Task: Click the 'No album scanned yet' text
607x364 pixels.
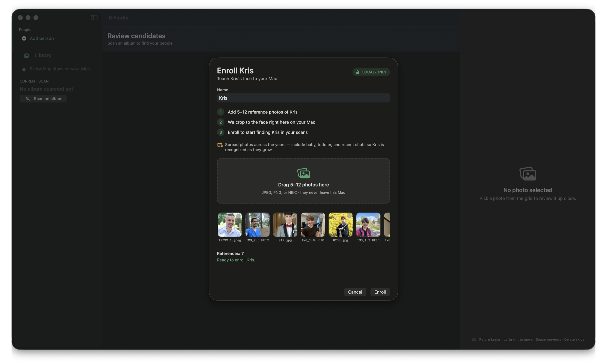Action: [46, 89]
